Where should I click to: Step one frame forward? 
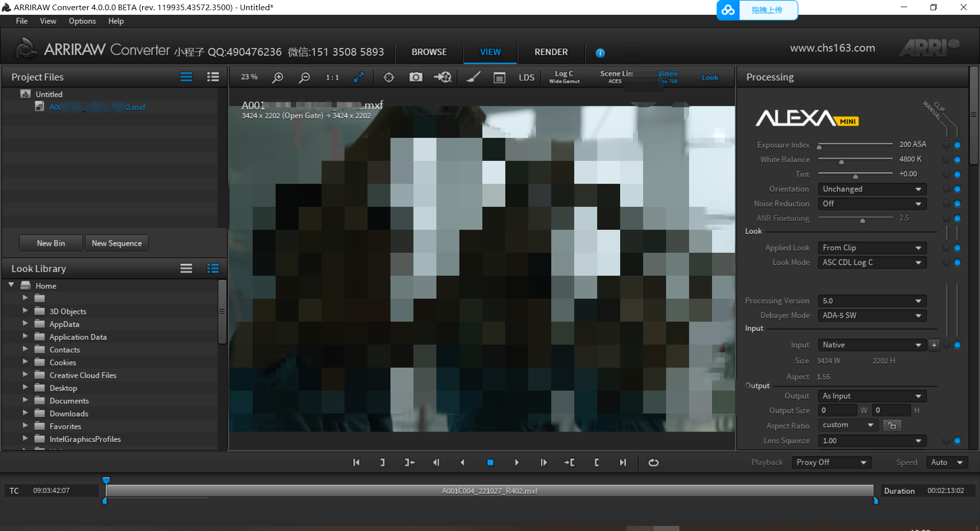pyautogui.click(x=544, y=463)
